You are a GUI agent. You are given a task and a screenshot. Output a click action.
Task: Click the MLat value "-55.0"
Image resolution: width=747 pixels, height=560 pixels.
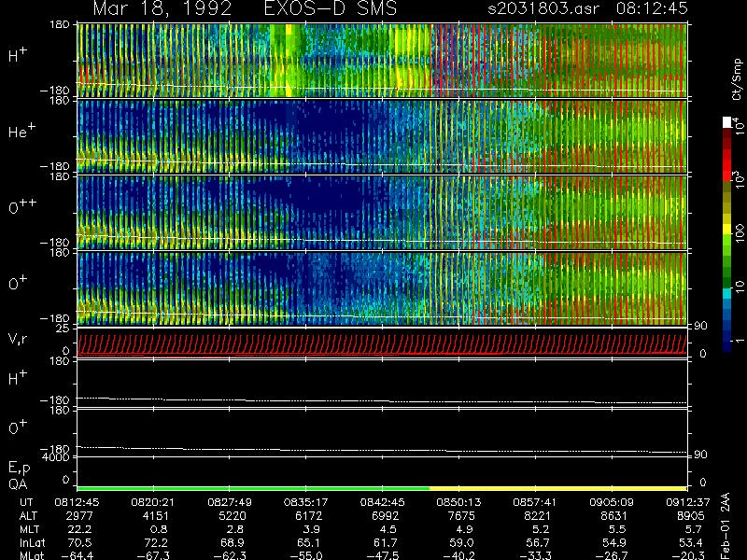[306, 555]
